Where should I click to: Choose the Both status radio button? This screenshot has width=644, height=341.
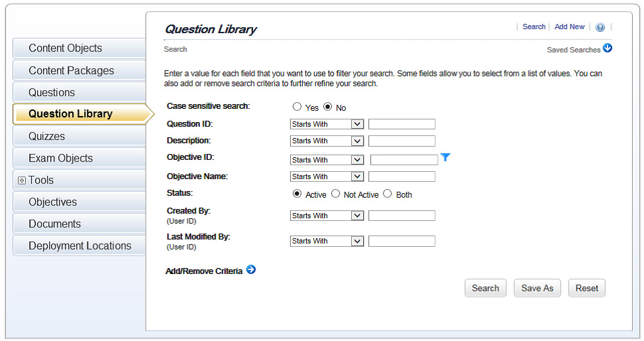[388, 194]
